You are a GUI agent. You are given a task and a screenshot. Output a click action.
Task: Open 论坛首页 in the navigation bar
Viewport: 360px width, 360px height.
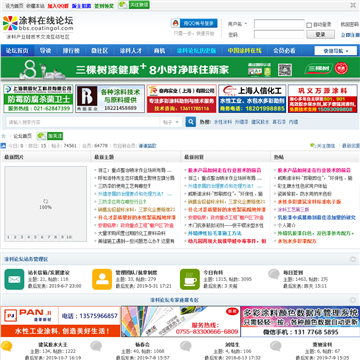pyautogui.click(x=17, y=51)
